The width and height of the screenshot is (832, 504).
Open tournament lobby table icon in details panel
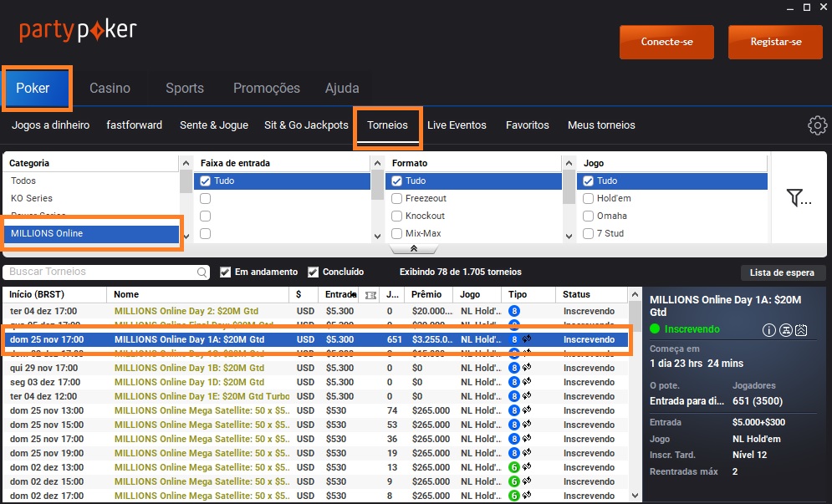point(786,330)
